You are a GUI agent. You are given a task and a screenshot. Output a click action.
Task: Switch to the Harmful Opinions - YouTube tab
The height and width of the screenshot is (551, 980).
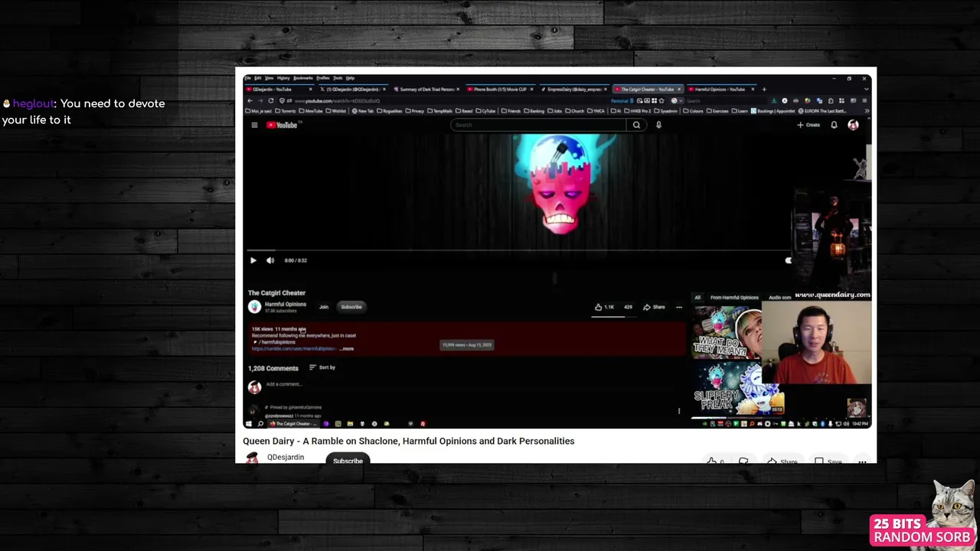pyautogui.click(x=720, y=90)
